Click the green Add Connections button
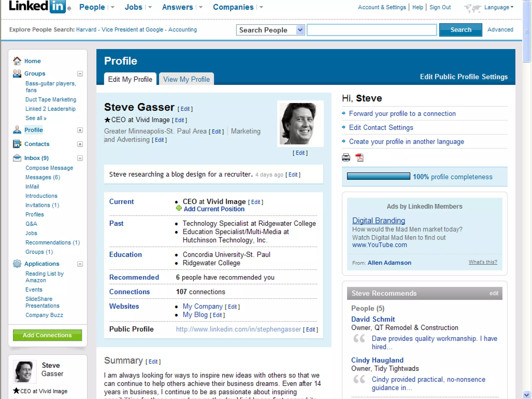 47,335
